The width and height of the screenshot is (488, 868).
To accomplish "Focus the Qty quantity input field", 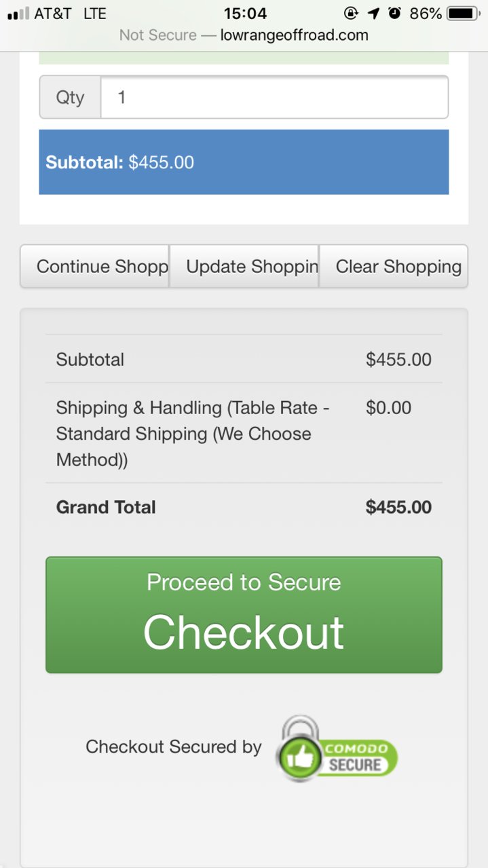I will tap(274, 97).
